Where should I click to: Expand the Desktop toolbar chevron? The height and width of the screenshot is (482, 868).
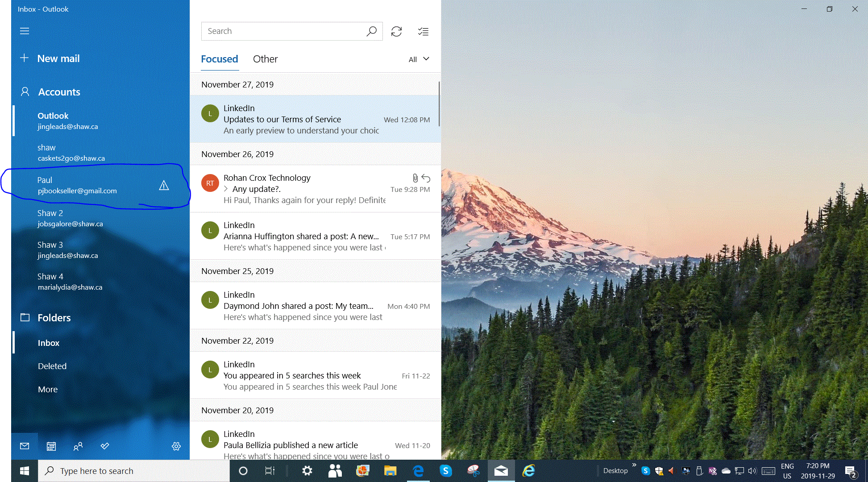(634, 465)
